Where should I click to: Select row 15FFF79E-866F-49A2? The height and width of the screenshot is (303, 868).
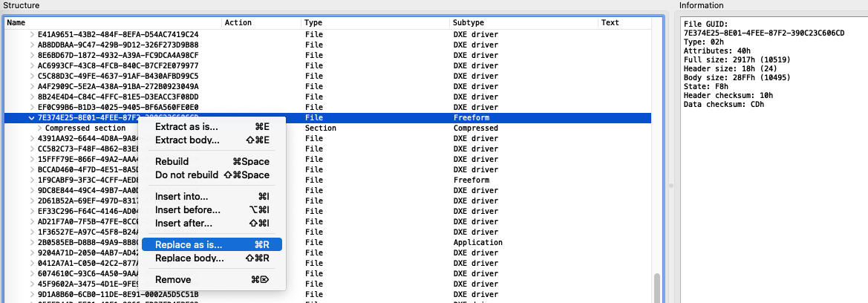tap(327, 160)
